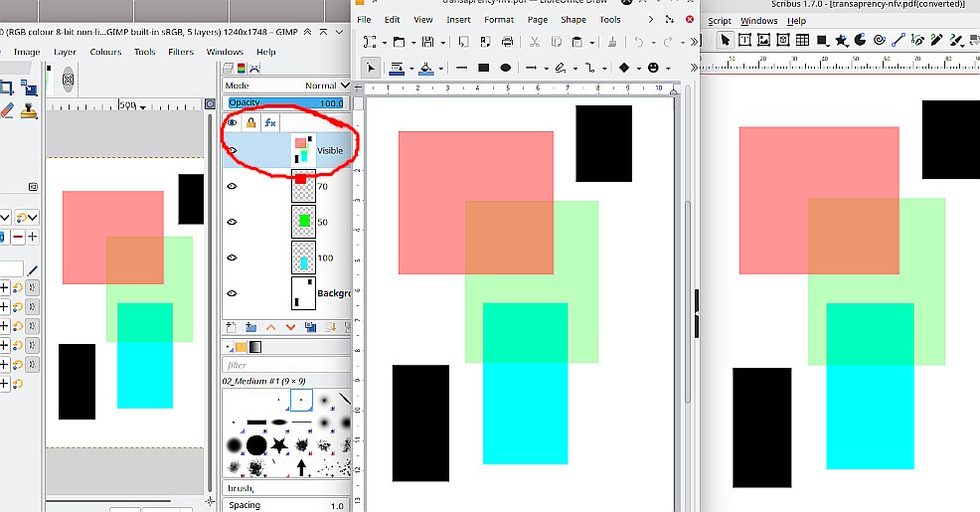
Task: Show hidden Draw menus via > chevron
Action: point(651,19)
